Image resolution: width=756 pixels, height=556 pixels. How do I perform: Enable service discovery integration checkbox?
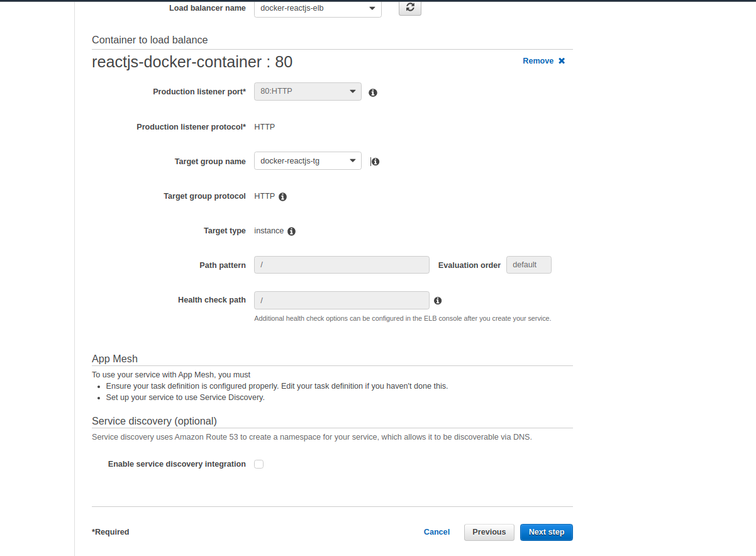point(258,464)
